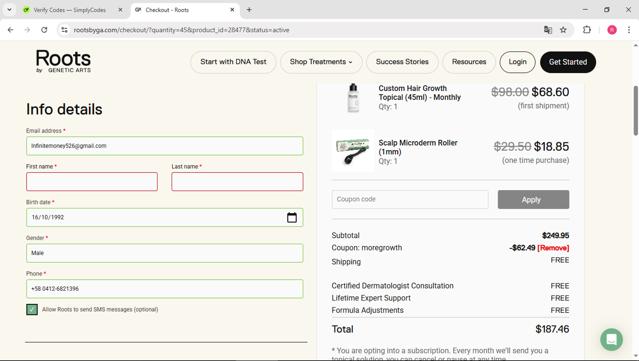Click Custom Hair Growth Topical product name
Screen dimensions: 639x361
(x=419, y=93)
